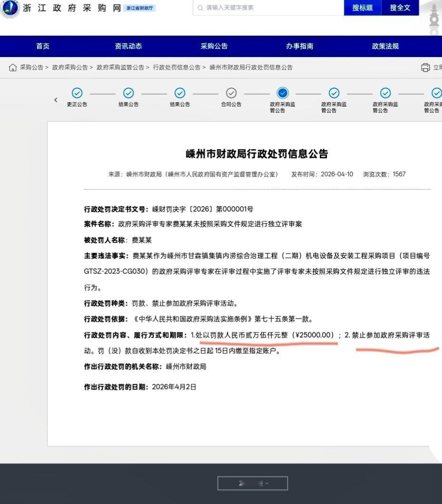The image size is (442, 504).
Task: Open 行政处罚信息公告 breadcrumb link
Action: [x=177, y=68]
